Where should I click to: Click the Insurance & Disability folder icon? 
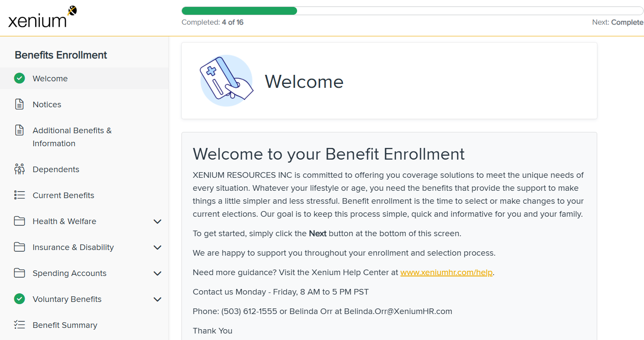[x=19, y=247]
